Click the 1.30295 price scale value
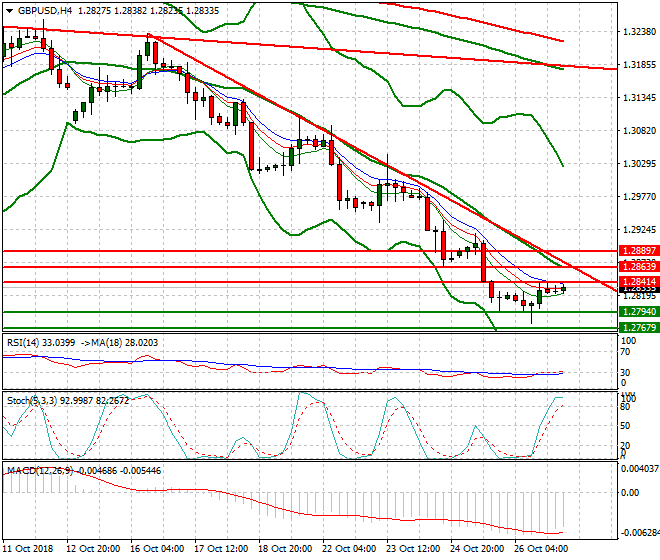 639,163
